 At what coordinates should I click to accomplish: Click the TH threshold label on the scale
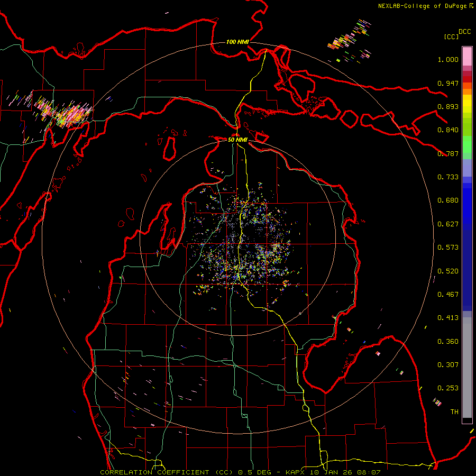454,412
